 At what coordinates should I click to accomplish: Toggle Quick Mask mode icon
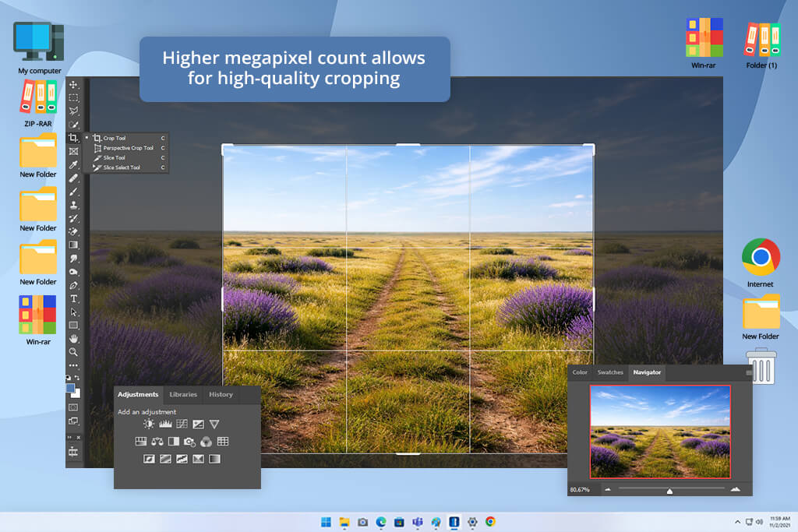click(73, 407)
